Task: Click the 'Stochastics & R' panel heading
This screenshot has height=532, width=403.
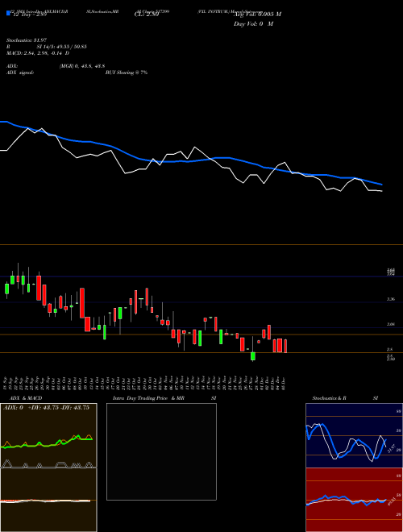Action: (x=330, y=398)
